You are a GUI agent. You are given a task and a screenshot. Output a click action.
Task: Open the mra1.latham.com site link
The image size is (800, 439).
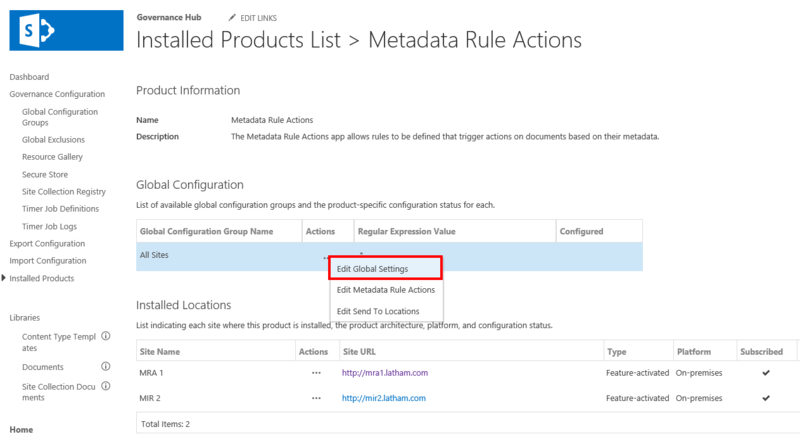[385, 372]
